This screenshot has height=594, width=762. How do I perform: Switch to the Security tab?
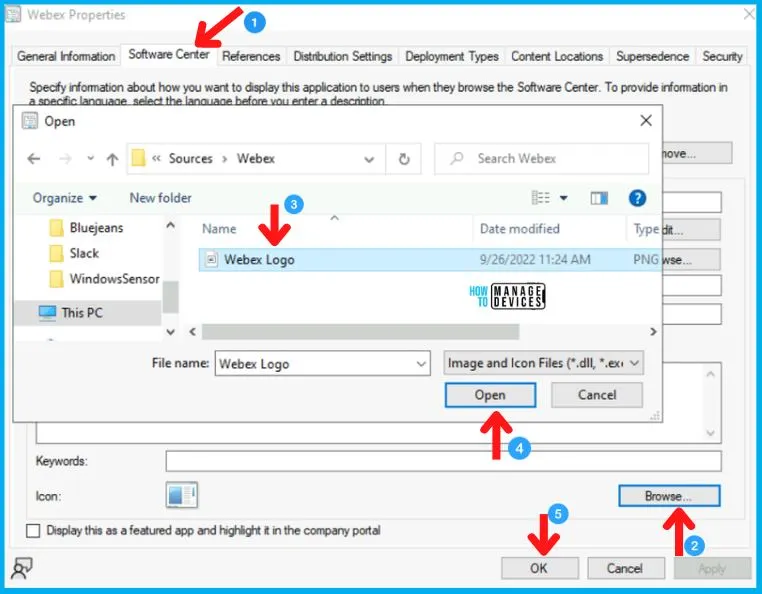click(722, 56)
